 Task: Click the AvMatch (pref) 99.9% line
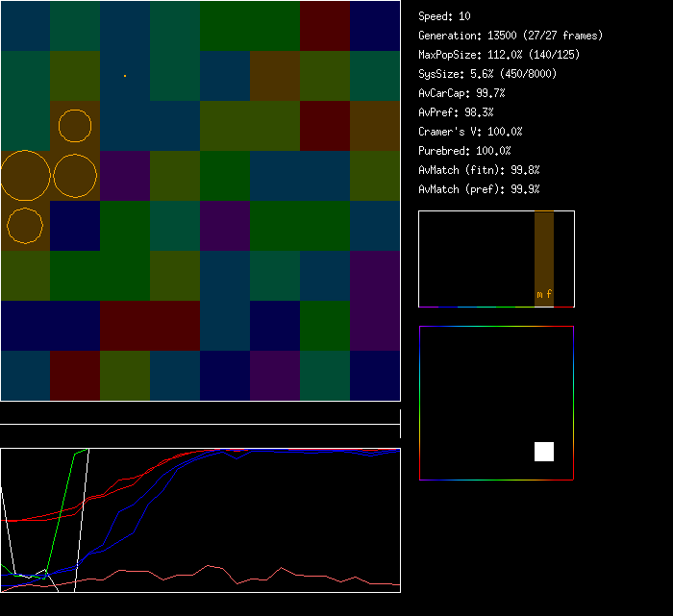coord(479,189)
